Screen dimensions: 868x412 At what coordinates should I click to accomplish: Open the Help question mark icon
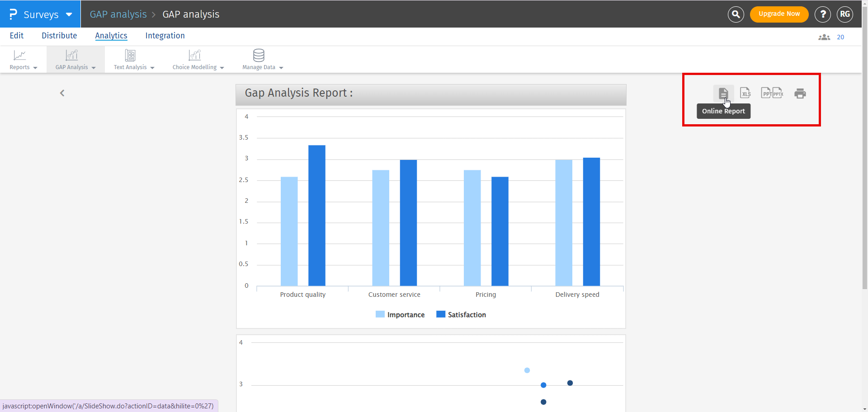click(822, 14)
